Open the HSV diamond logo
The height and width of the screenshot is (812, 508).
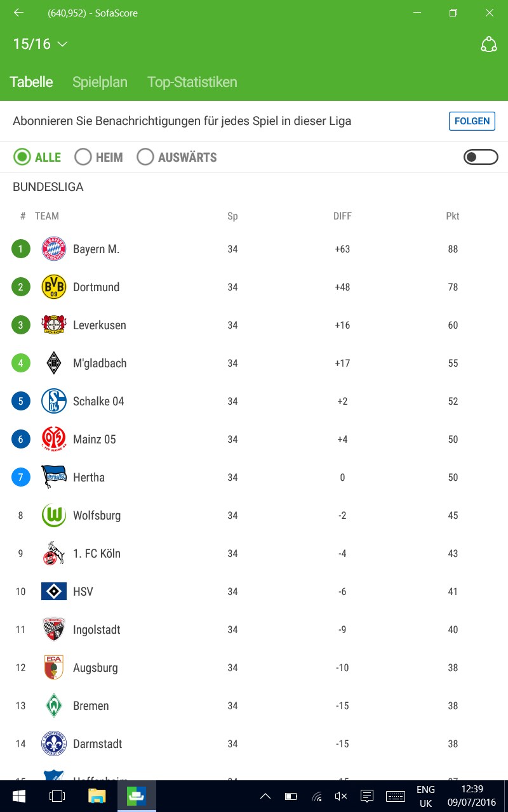point(54,592)
